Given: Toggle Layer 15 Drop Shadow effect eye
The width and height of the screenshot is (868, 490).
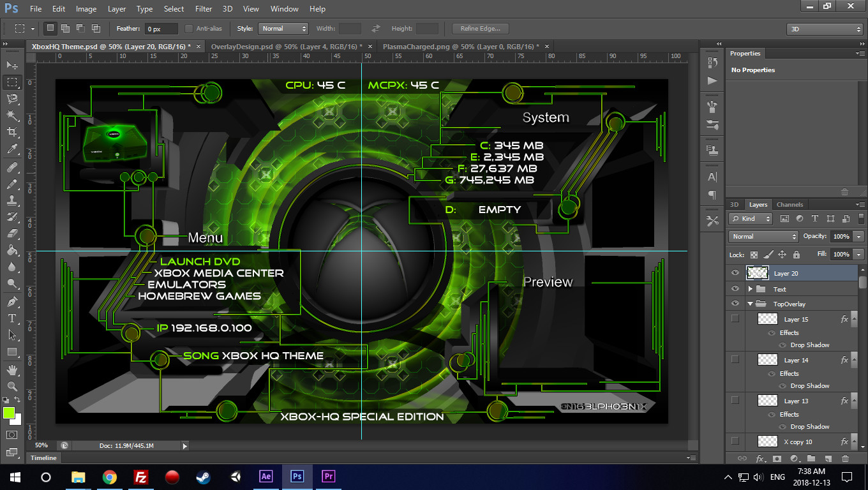Looking at the screenshot, I should 784,345.
